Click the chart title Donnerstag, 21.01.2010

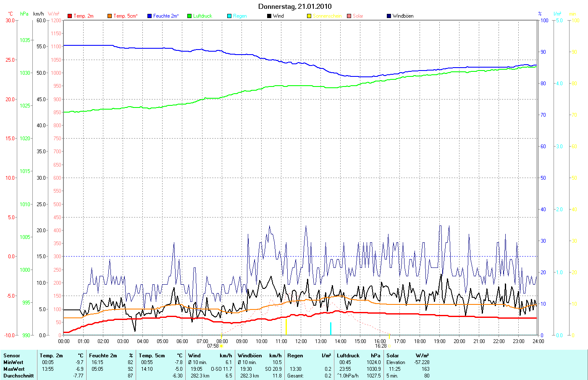point(294,6)
